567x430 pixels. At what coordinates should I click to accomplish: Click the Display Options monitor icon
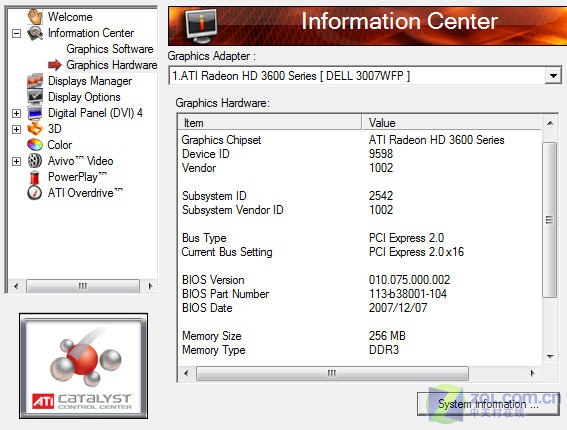[x=35, y=97]
